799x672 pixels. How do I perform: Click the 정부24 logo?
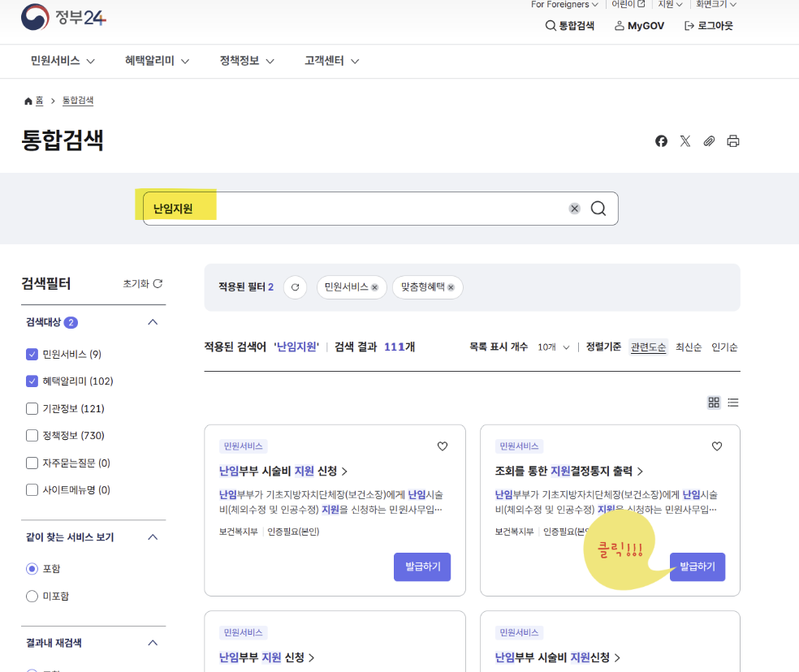tap(63, 17)
